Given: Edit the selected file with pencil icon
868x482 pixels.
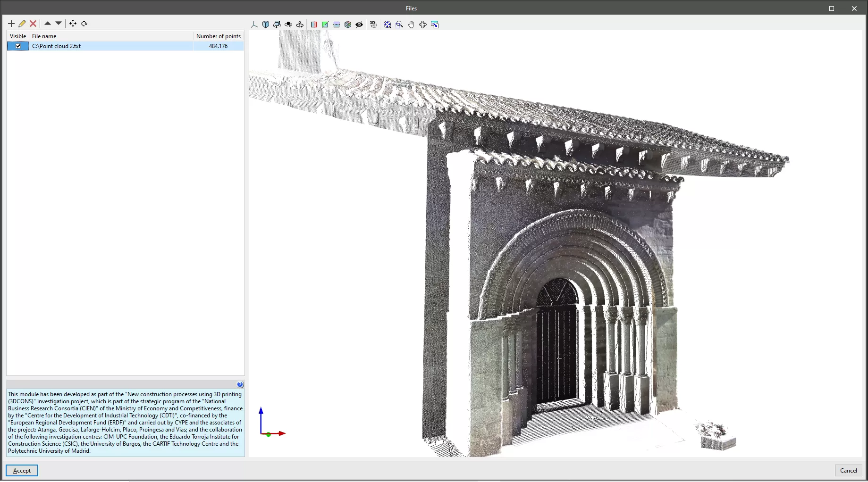Looking at the screenshot, I should (22, 24).
